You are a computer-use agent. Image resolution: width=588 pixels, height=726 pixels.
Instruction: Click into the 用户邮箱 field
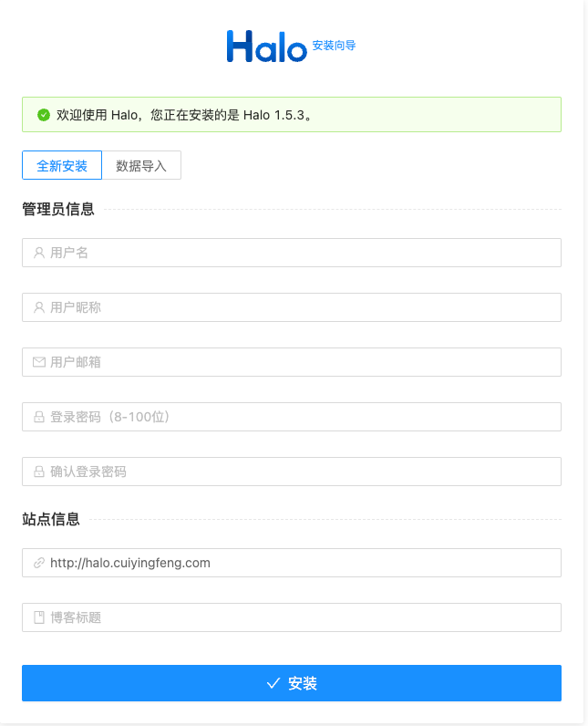pyautogui.click(x=292, y=362)
